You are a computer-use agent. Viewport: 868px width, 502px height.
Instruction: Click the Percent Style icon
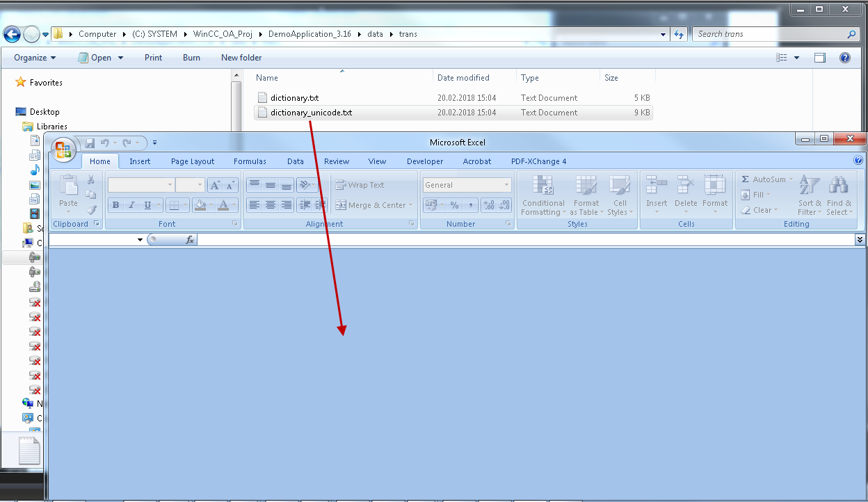coord(454,205)
